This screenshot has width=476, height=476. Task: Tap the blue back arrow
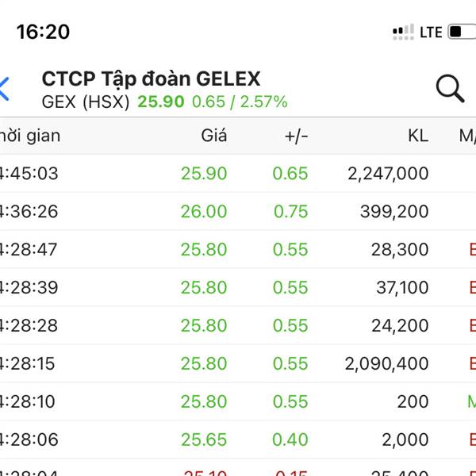[4, 89]
